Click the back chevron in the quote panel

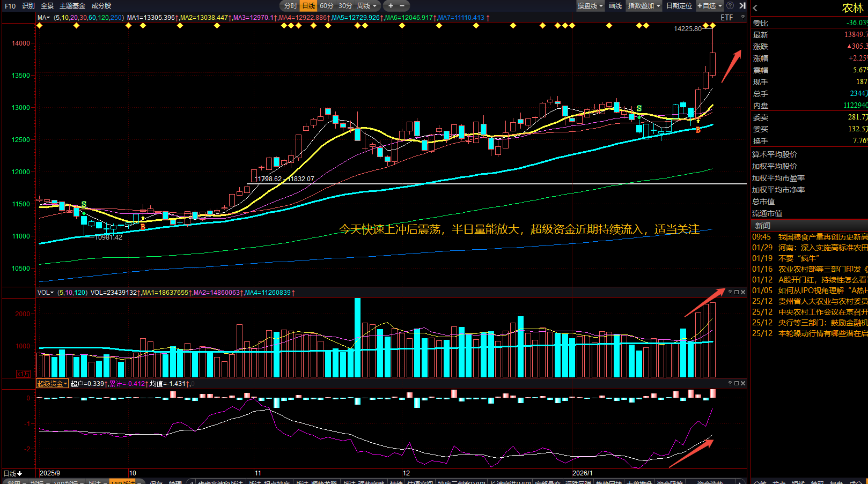(755, 8)
